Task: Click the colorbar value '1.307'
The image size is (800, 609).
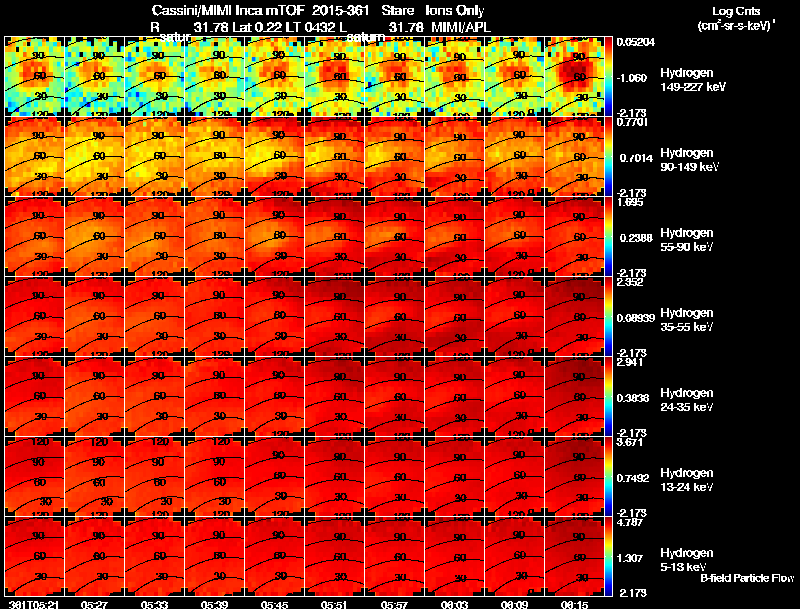Action: [630, 559]
